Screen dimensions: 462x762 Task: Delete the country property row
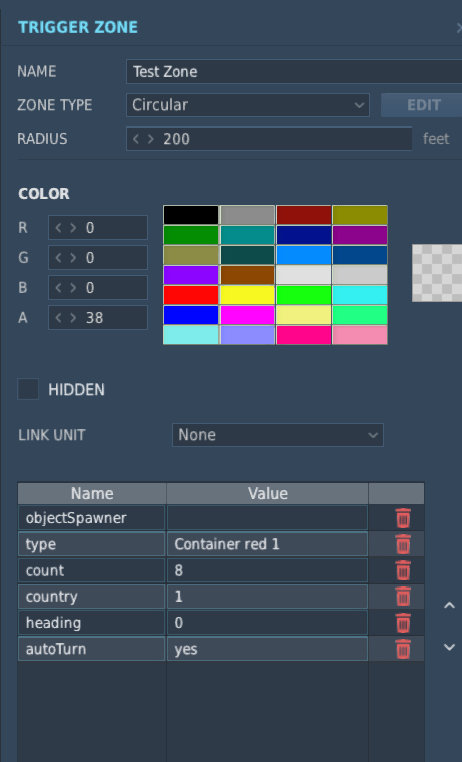pos(403,597)
